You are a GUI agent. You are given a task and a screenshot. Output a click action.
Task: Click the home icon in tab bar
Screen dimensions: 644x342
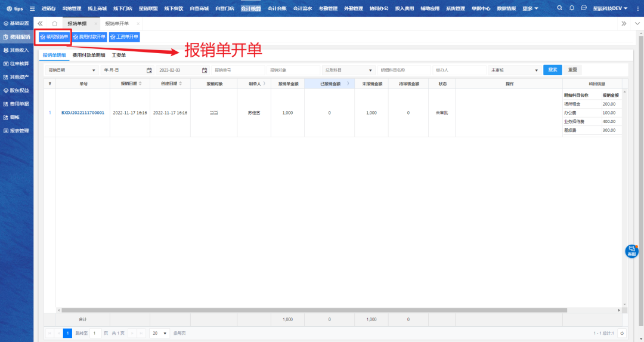point(54,23)
